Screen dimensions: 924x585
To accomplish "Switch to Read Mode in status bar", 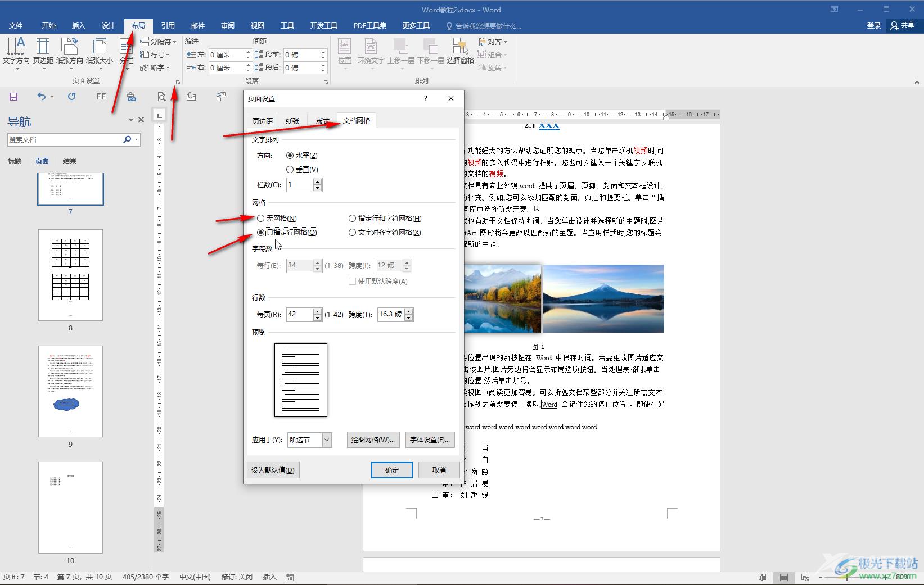I will tap(762, 577).
